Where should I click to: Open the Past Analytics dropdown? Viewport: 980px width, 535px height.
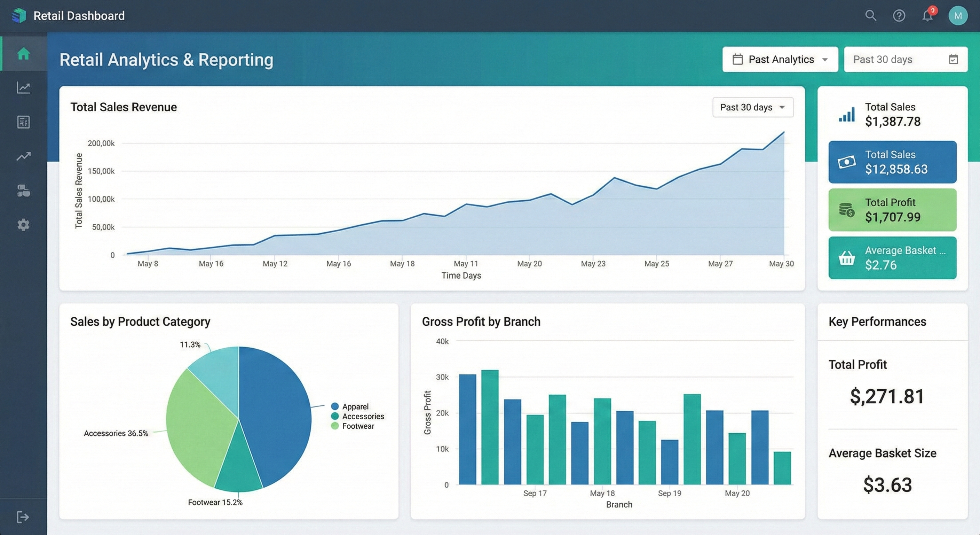pyautogui.click(x=780, y=59)
